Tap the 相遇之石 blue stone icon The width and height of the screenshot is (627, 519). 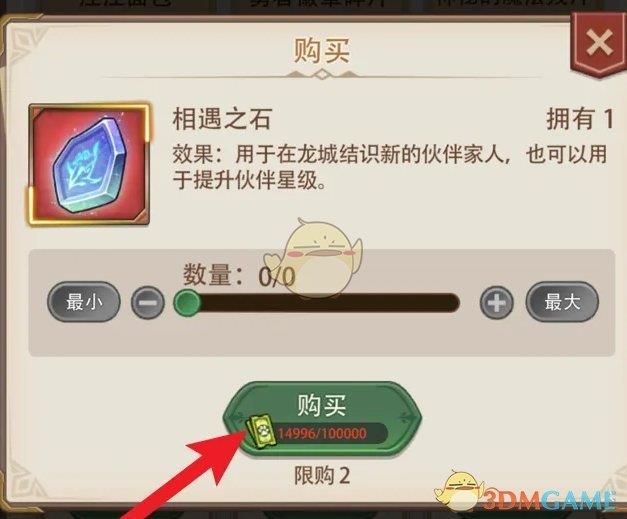(89, 164)
